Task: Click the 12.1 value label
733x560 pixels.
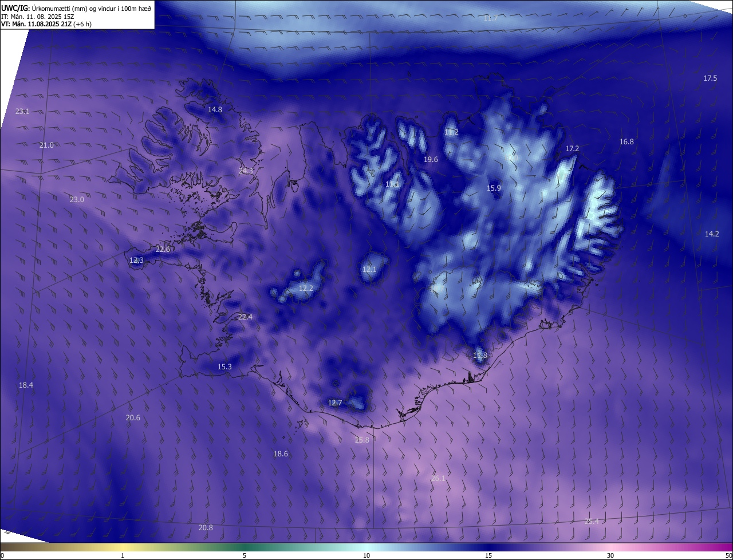Action: coord(369,269)
